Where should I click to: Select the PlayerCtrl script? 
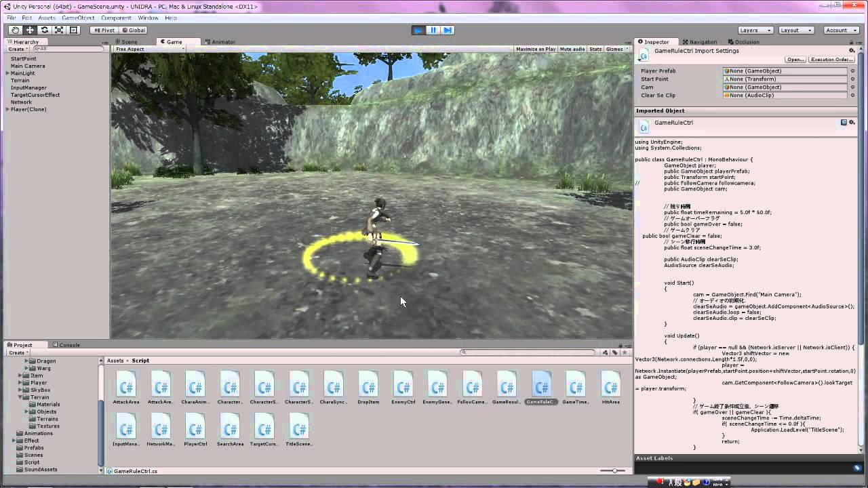(195, 430)
